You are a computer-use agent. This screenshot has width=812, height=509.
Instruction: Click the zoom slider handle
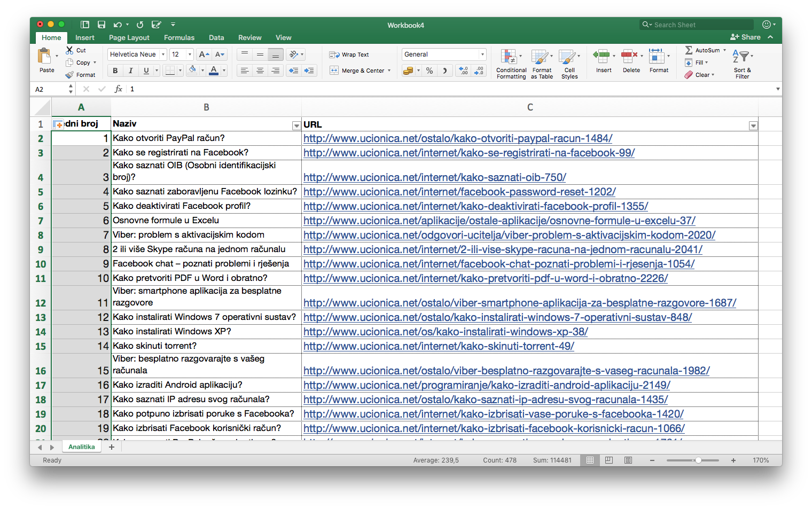[x=698, y=460]
